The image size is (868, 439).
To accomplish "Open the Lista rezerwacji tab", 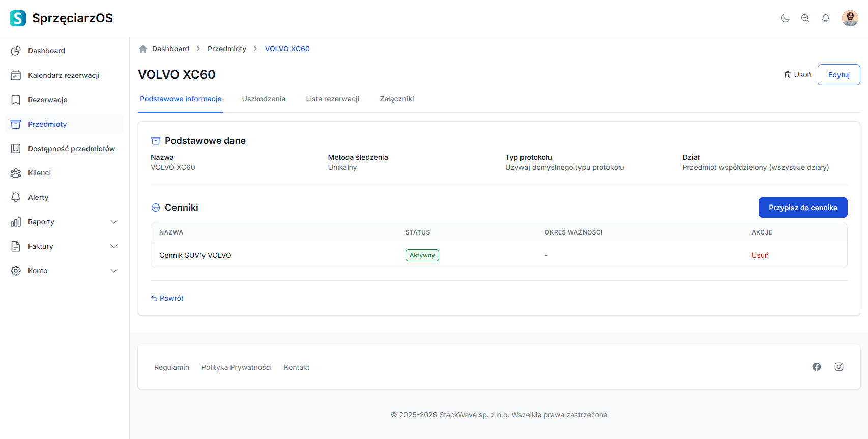I will coord(333,99).
